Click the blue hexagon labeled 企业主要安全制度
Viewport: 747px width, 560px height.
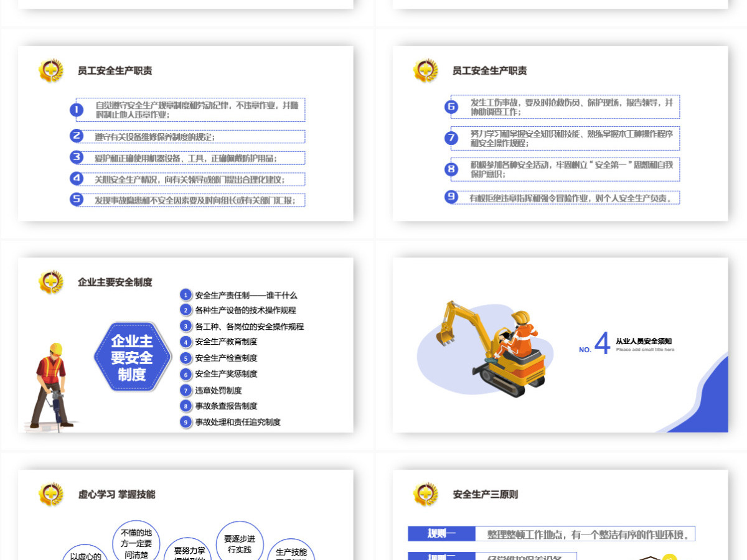[x=132, y=357]
